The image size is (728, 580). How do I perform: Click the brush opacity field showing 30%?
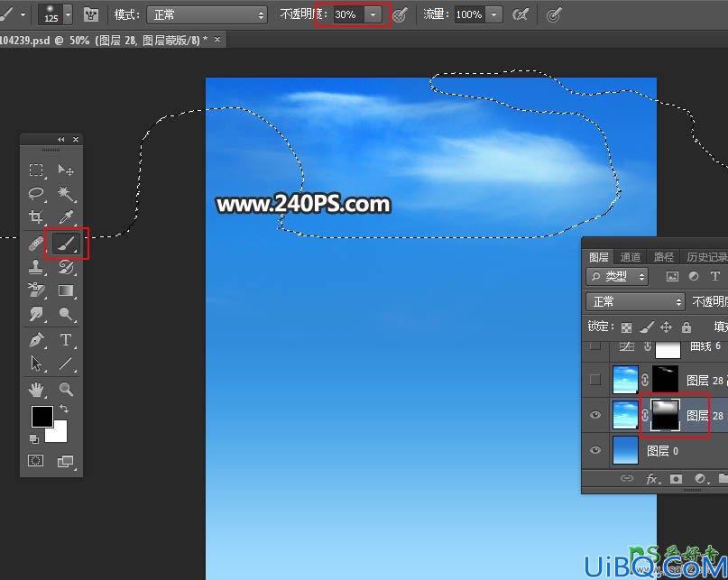tap(349, 14)
